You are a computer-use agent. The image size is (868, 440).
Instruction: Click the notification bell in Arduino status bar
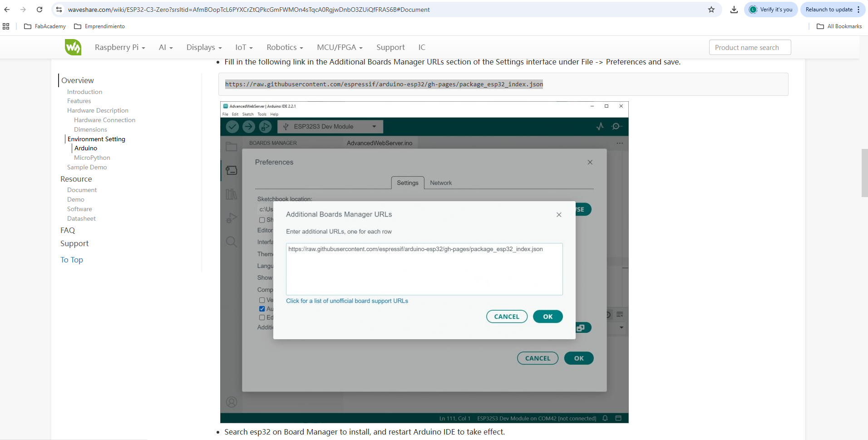click(x=605, y=418)
